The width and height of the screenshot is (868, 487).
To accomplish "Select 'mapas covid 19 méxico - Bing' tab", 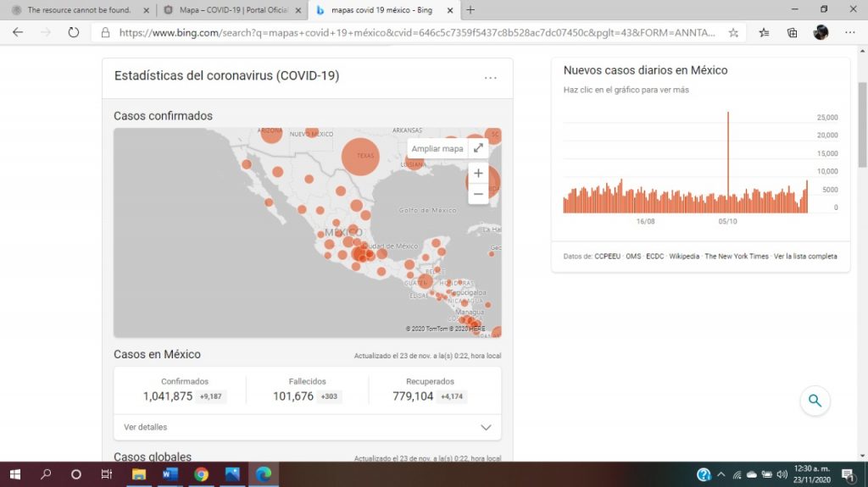I will pos(381,10).
